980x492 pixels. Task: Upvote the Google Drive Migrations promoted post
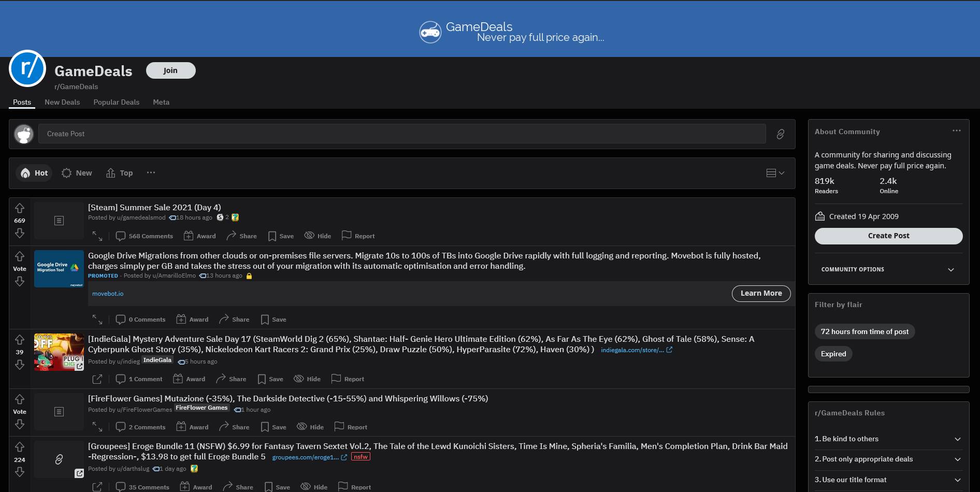coord(20,256)
